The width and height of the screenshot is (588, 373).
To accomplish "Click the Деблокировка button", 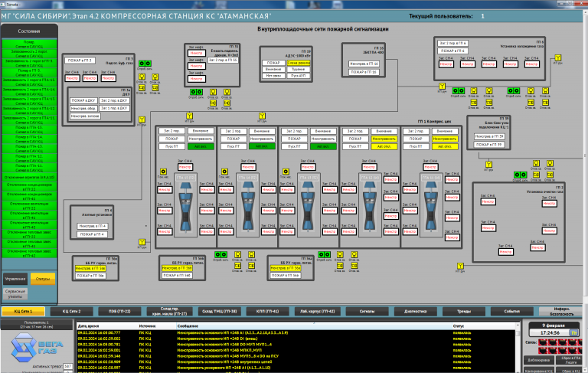I will [x=538, y=360].
